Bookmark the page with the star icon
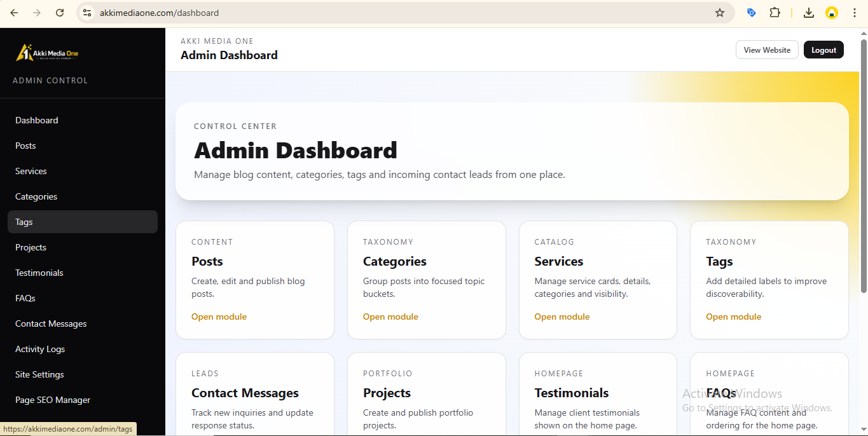 pyautogui.click(x=719, y=12)
